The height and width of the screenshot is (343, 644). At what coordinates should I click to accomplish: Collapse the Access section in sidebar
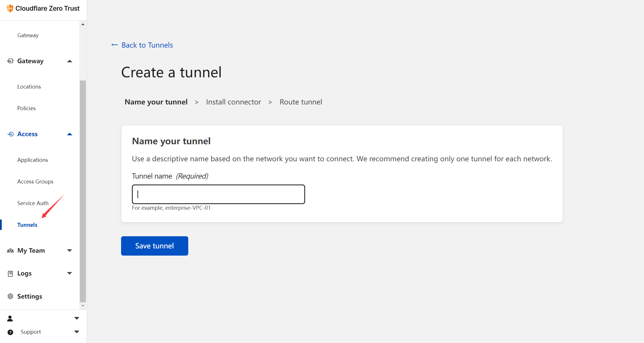pyautogui.click(x=69, y=134)
